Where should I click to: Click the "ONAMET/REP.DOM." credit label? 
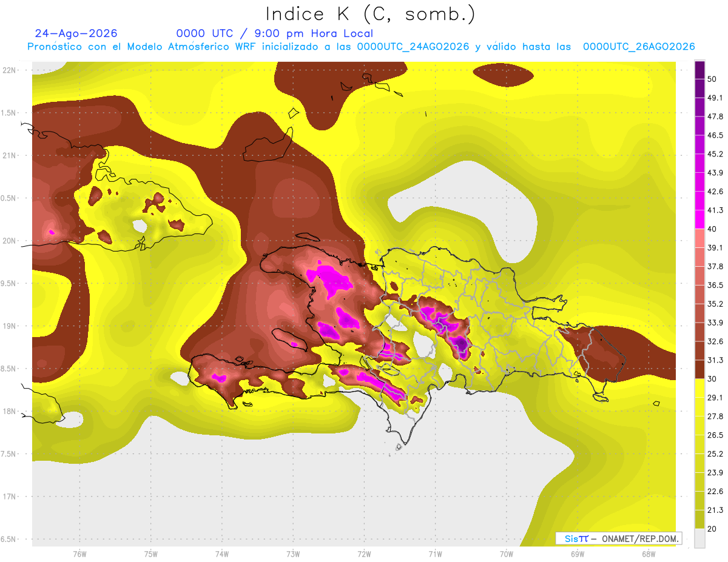tap(641, 538)
